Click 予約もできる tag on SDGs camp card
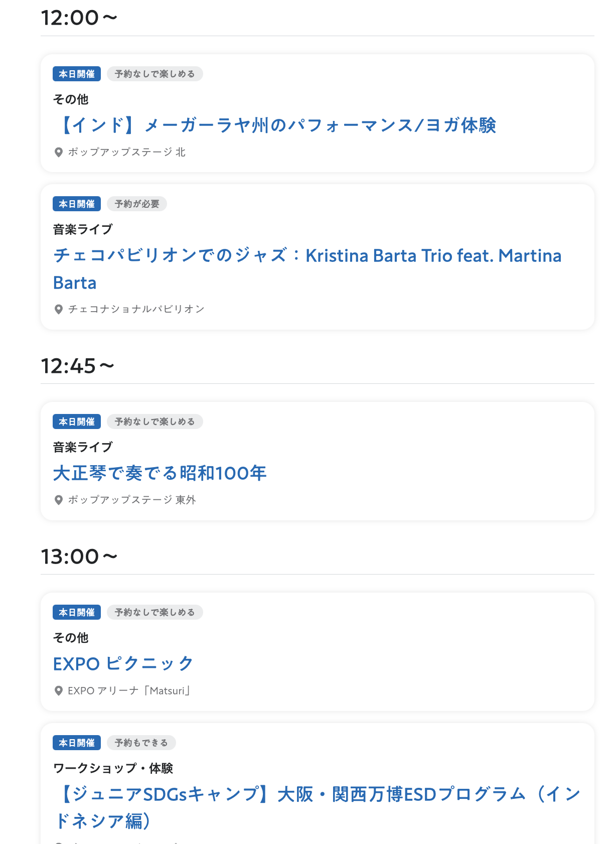Image resolution: width=616 pixels, height=844 pixels. (x=141, y=743)
